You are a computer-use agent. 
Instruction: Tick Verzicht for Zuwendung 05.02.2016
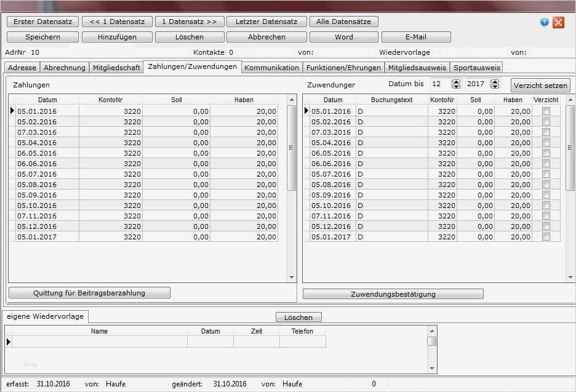pyautogui.click(x=546, y=122)
